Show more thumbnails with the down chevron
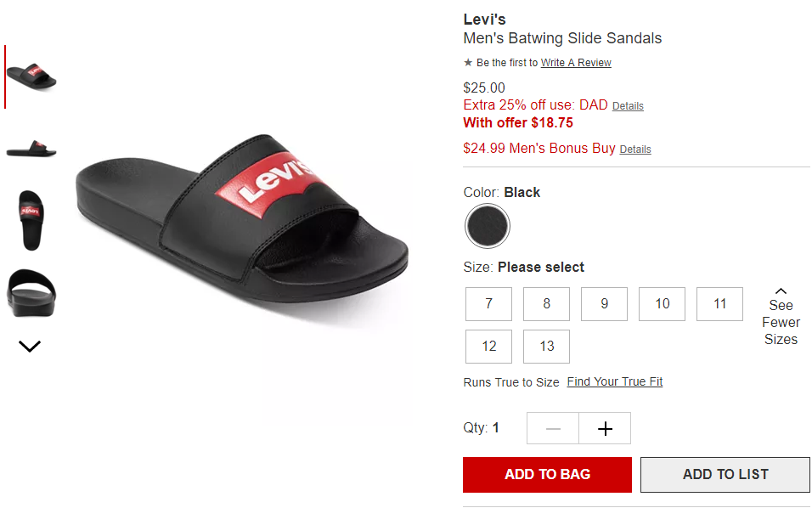Screen dimensions: 812x508 point(30,346)
